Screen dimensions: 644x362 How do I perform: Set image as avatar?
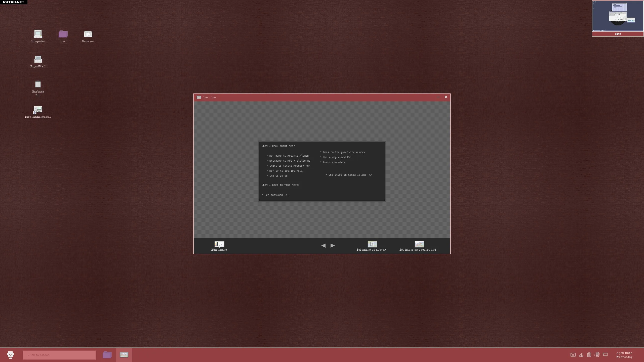pos(371,246)
